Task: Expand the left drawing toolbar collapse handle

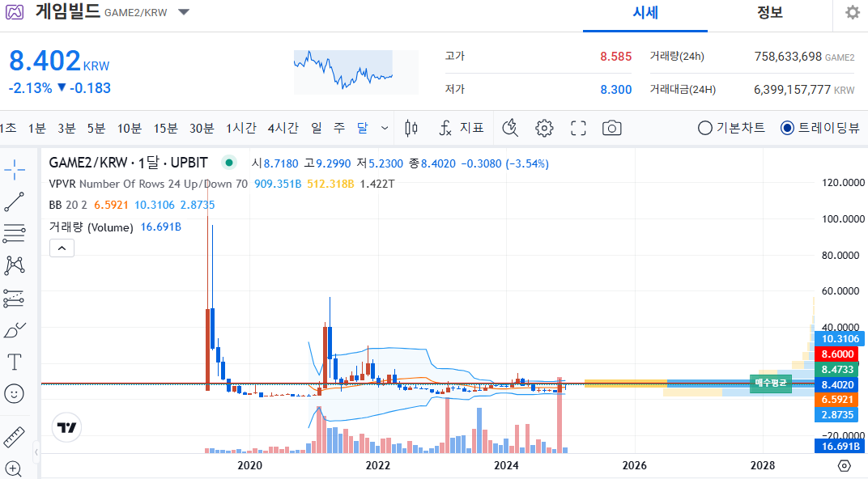Action: 36,452
